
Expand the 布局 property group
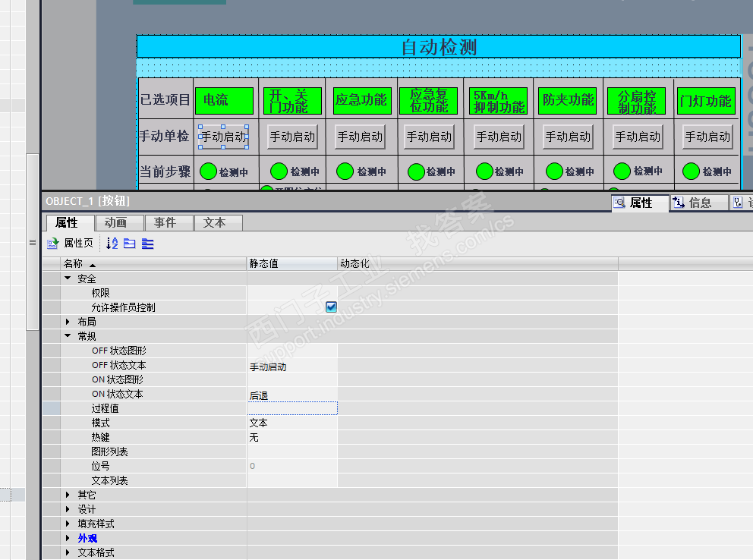(68, 322)
